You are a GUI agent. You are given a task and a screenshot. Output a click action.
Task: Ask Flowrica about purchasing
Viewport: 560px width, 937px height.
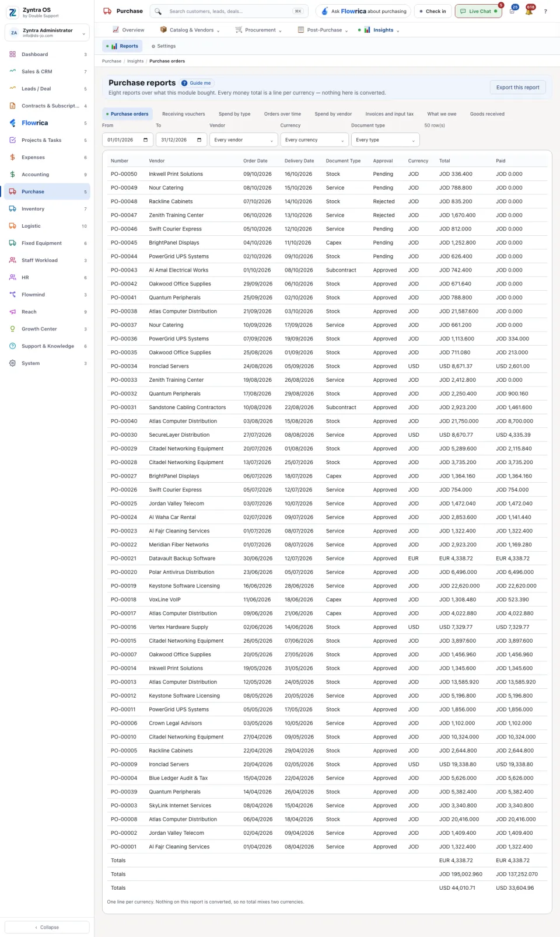[x=363, y=11]
